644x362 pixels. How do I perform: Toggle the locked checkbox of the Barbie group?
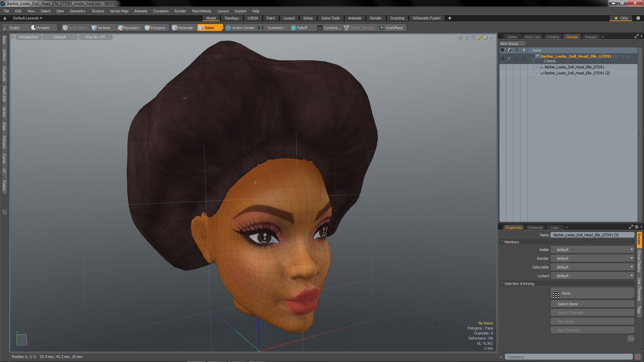coord(524,59)
